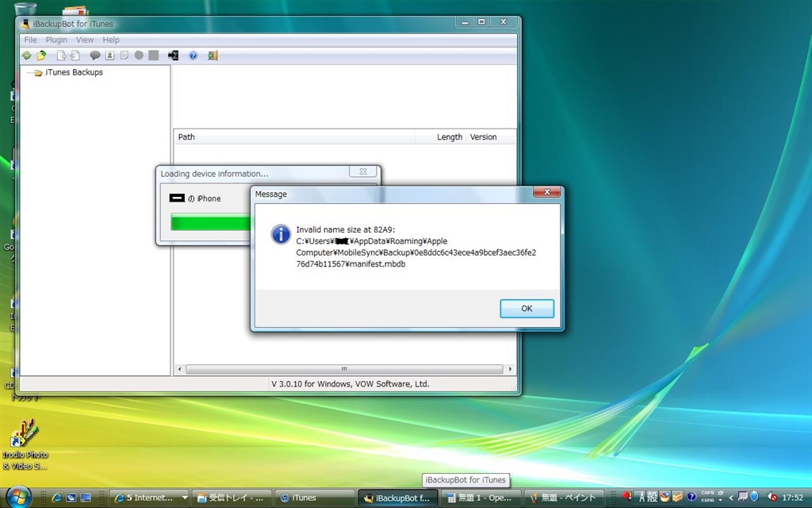Click the green Refresh backups toolbar icon

(x=27, y=56)
